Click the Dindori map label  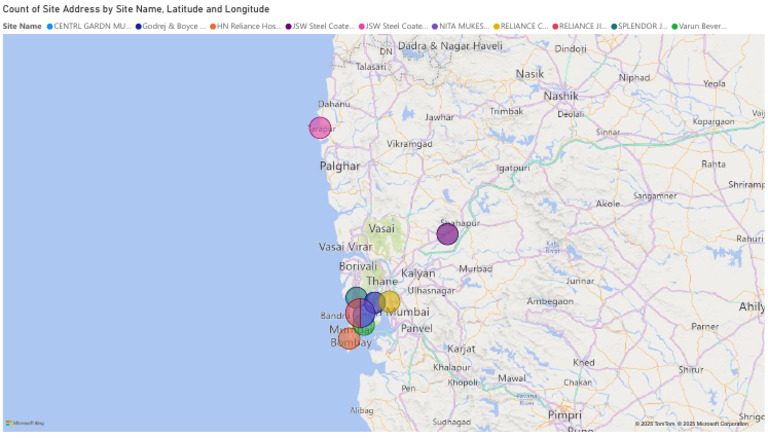[571, 49]
